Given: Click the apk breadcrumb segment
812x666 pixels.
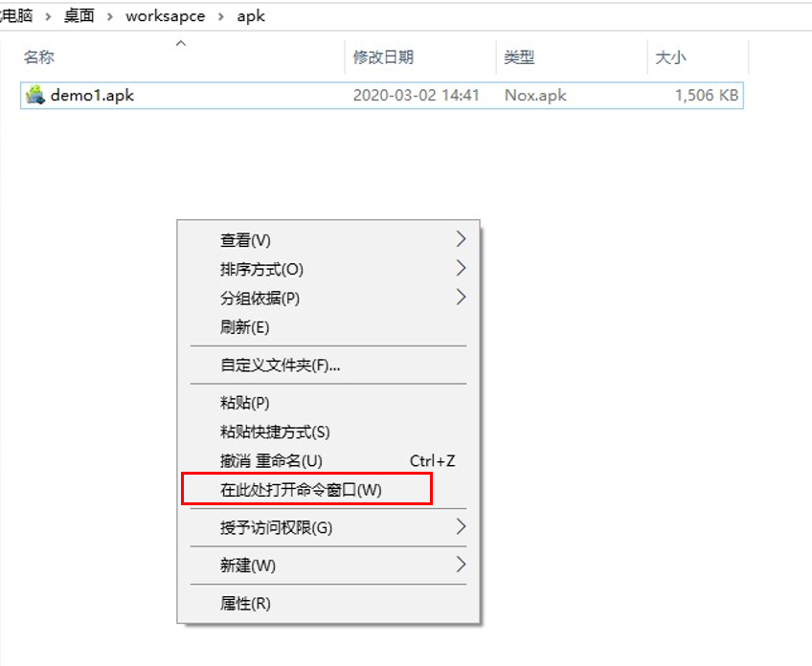Looking at the screenshot, I should 251,16.
